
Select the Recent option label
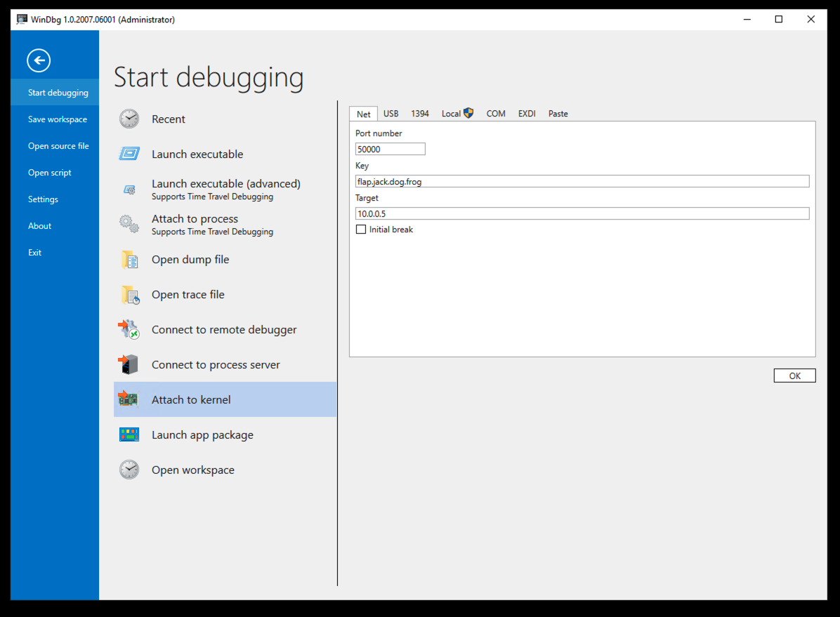(169, 119)
